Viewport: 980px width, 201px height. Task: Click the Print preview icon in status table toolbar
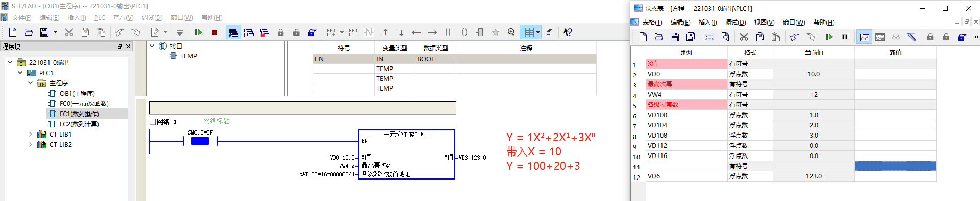click(725, 37)
